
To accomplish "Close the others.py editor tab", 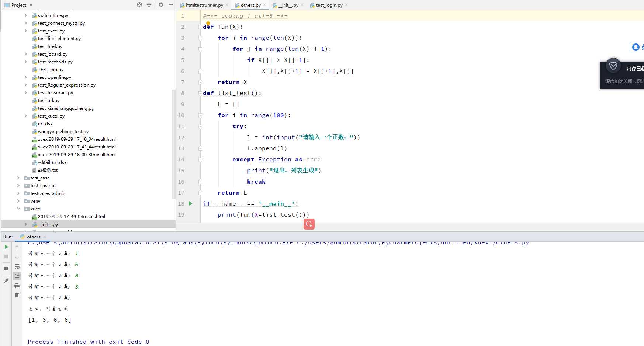I will tap(264, 5).
